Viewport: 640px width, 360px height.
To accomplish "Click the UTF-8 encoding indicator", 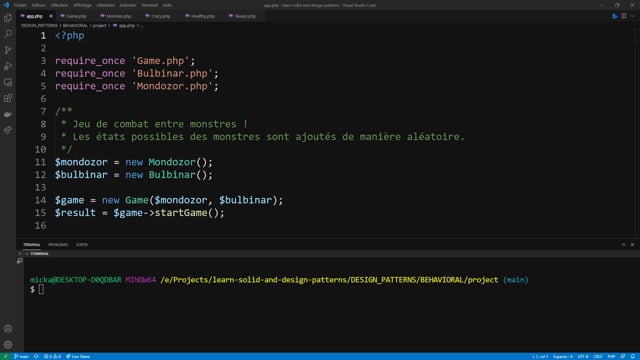I will [x=583, y=356].
